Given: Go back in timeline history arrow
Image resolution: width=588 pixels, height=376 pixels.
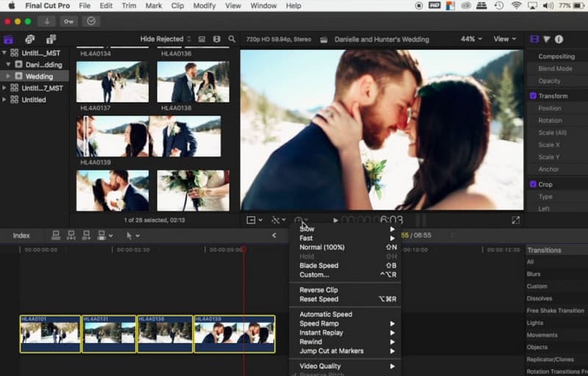Looking at the screenshot, I should click(274, 235).
